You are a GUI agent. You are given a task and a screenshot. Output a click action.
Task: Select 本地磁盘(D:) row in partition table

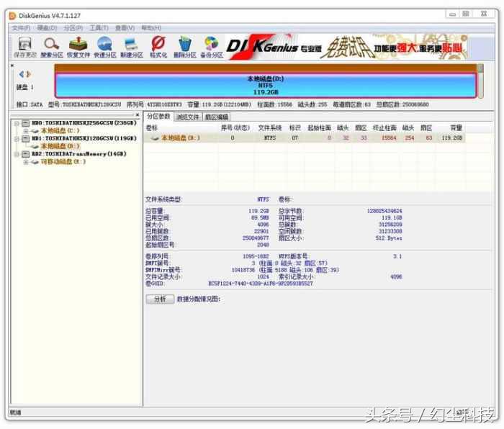(305, 138)
